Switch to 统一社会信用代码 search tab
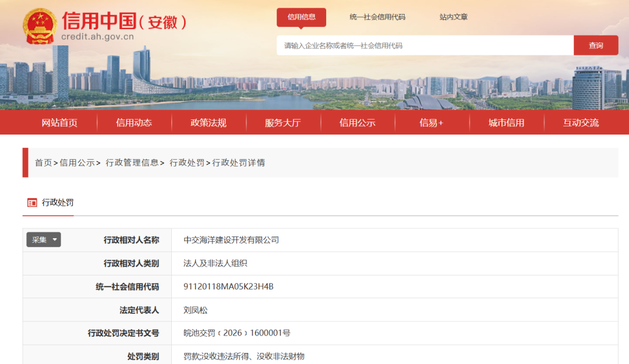This screenshot has height=364, width=629. point(377,17)
